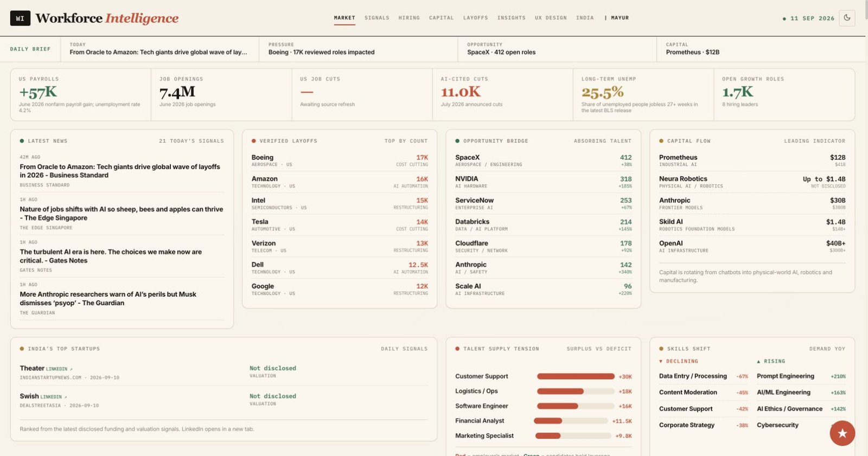Go to the India tab
868x456 pixels.
click(585, 18)
